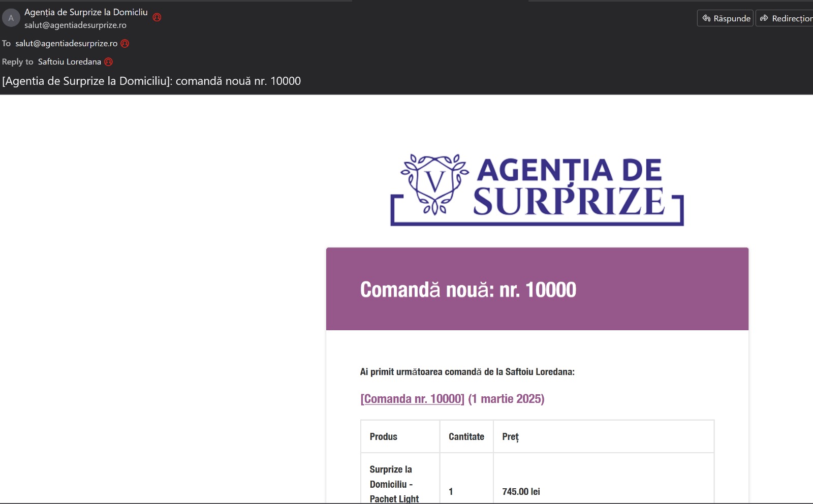Click the Cantitate column header
The image size is (813, 504).
click(x=466, y=436)
